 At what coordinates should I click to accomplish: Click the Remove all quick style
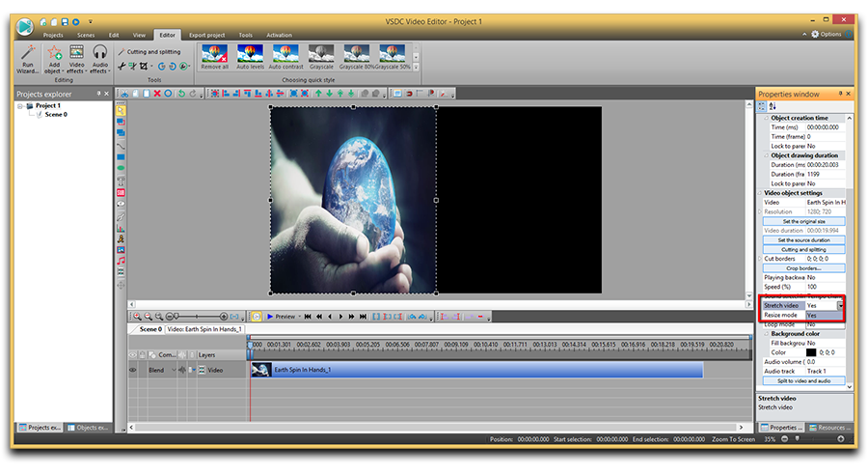tap(215, 57)
